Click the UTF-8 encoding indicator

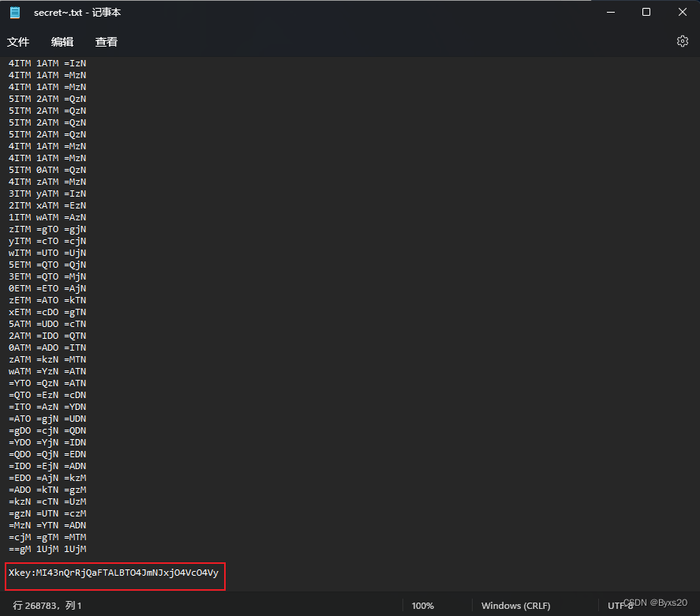pyautogui.click(x=620, y=605)
